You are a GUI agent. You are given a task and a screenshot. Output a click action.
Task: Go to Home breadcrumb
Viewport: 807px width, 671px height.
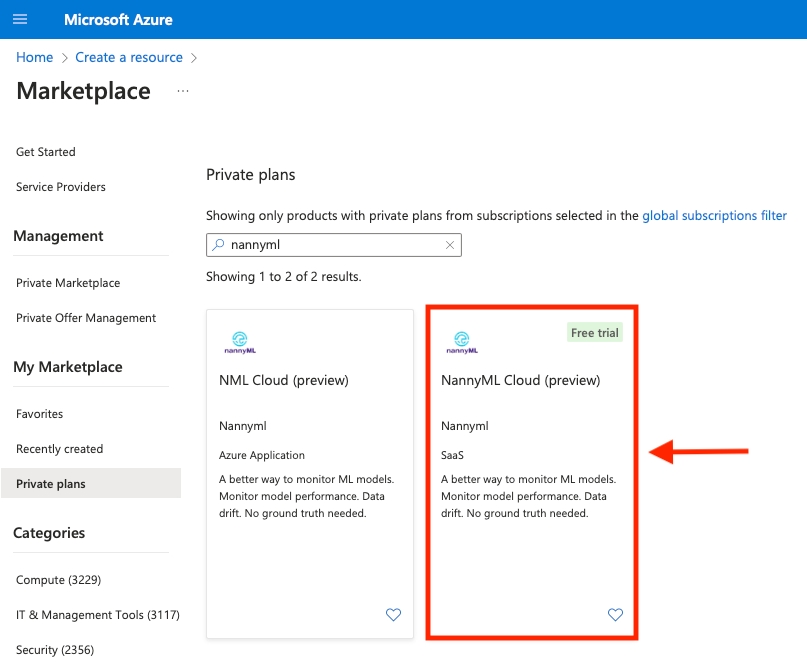click(x=34, y=57)
